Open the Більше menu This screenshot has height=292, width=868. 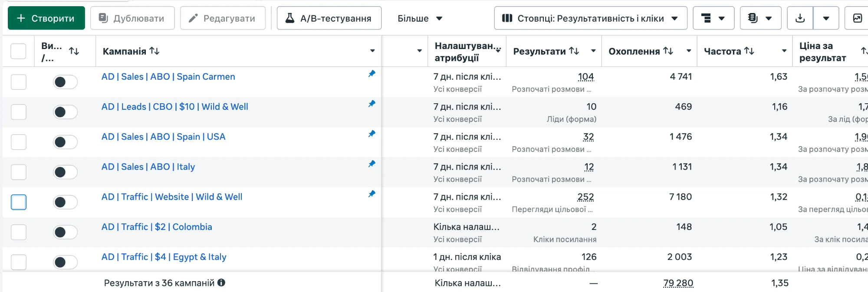(x=420, y=18)
